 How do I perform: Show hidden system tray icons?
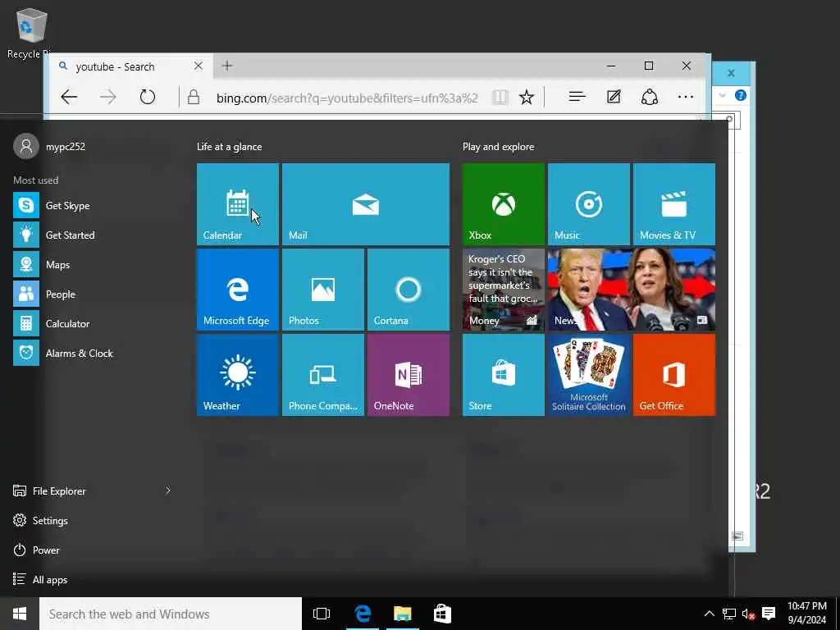click(x=709, y=614)
